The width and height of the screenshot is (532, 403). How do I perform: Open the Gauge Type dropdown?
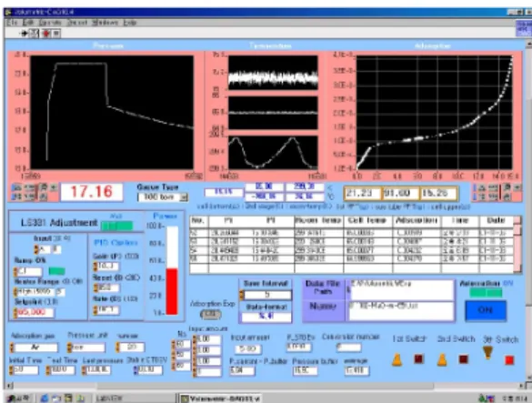tap(184, 197)
